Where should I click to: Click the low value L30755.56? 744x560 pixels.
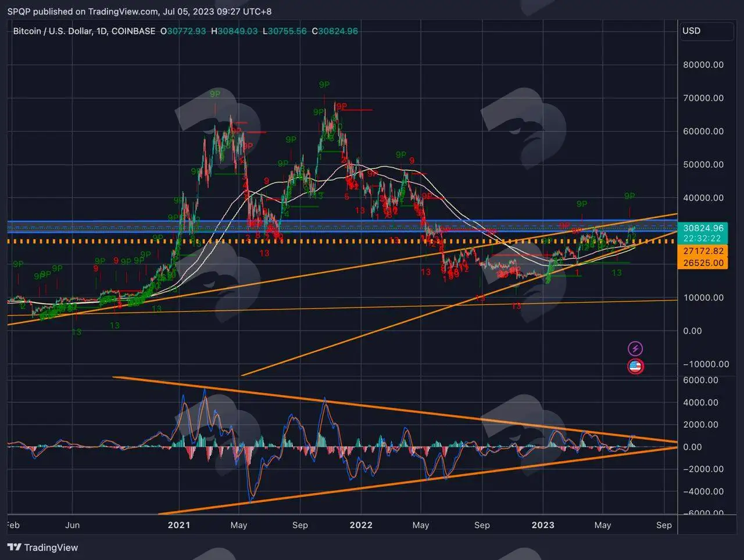pyautogui.click(x=284, y=31)
